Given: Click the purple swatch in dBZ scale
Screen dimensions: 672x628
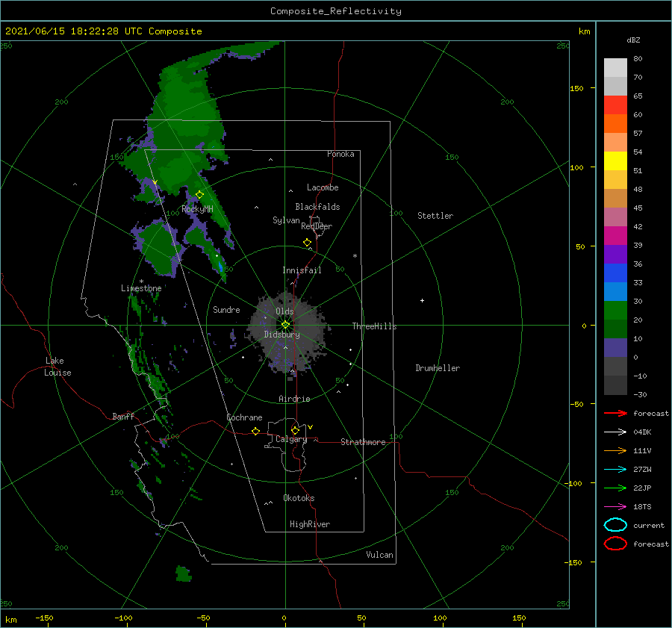Looking at the screenshot, I should coord(615,254).
